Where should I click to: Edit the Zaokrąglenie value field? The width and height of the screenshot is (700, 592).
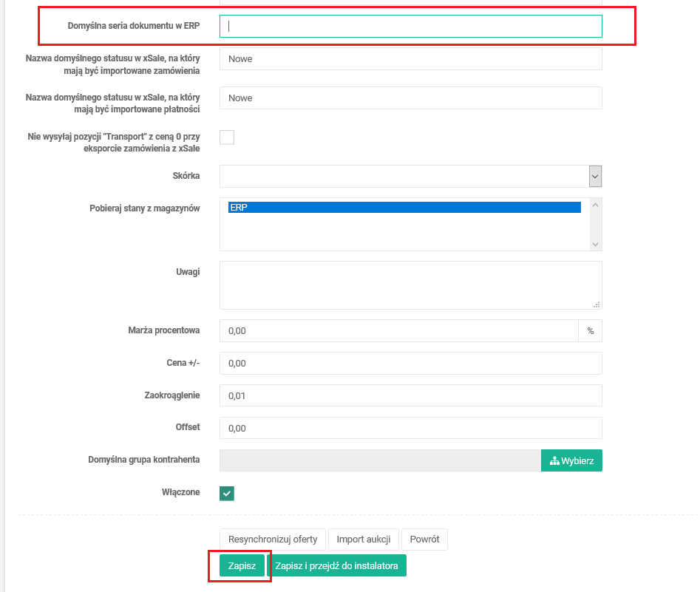410,396
